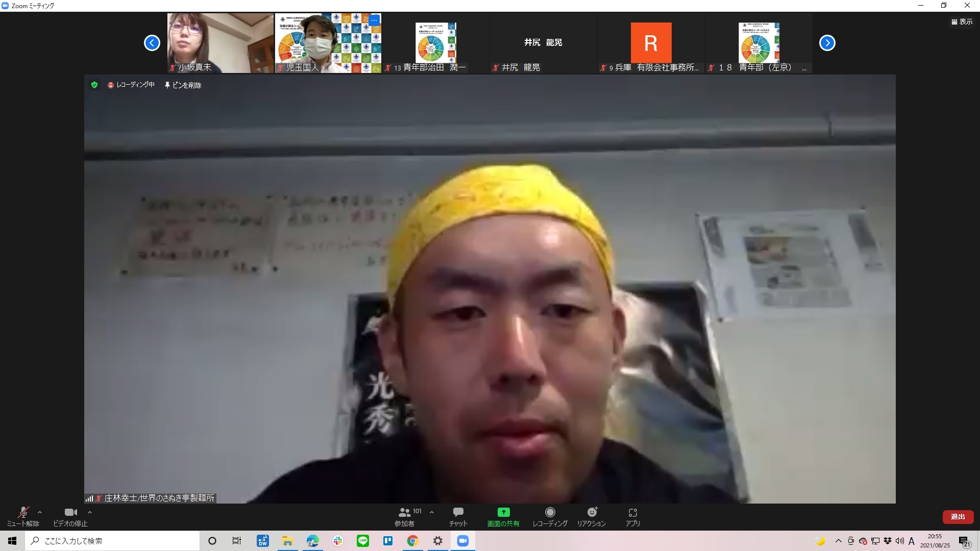Open Dropbox tray icon
This screenshot has height=551, width=980.
point(888,541)
